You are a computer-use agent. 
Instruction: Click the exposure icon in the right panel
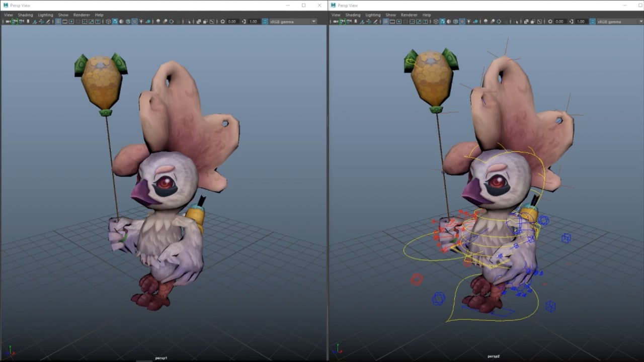click(550, 22)
